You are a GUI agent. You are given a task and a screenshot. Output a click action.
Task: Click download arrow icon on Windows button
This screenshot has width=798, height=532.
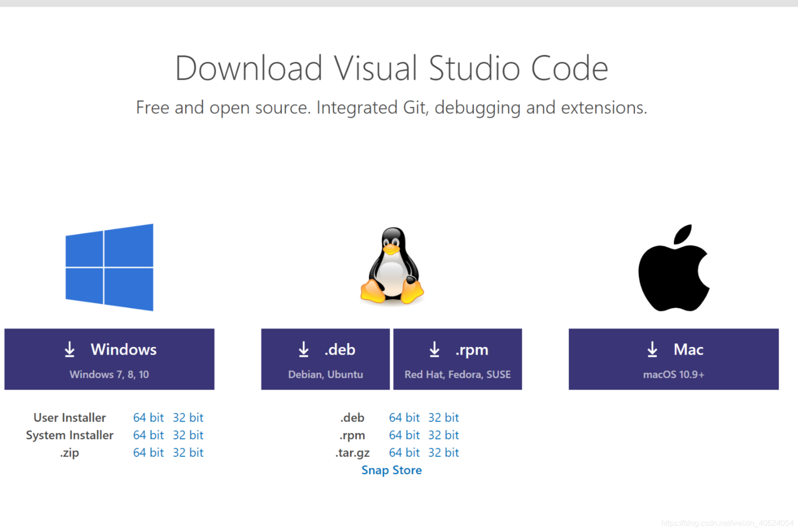[x=70, y=349]
